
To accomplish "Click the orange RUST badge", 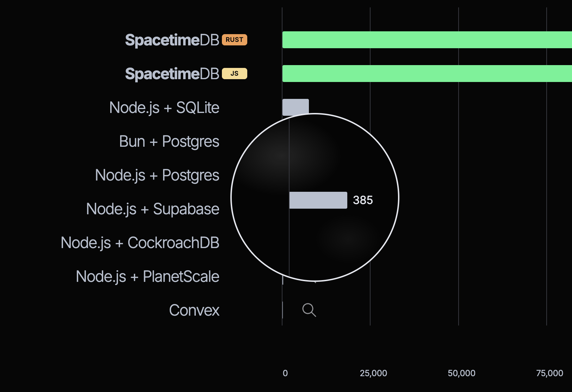I will coord(234,40).
